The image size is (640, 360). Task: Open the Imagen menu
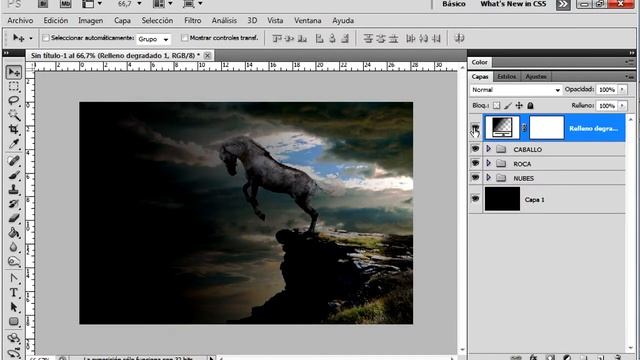pyautogui.click(x=90, y=20)
